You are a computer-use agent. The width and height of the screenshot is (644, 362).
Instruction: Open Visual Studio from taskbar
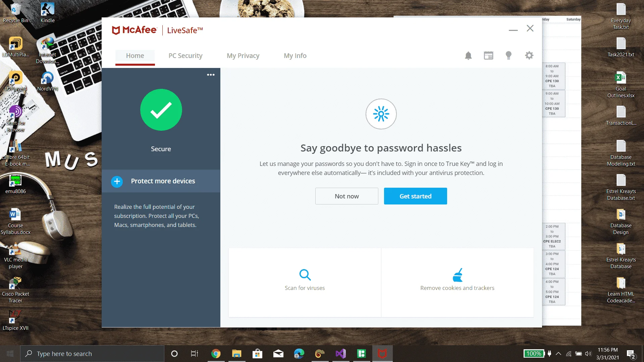coord(341,354)
